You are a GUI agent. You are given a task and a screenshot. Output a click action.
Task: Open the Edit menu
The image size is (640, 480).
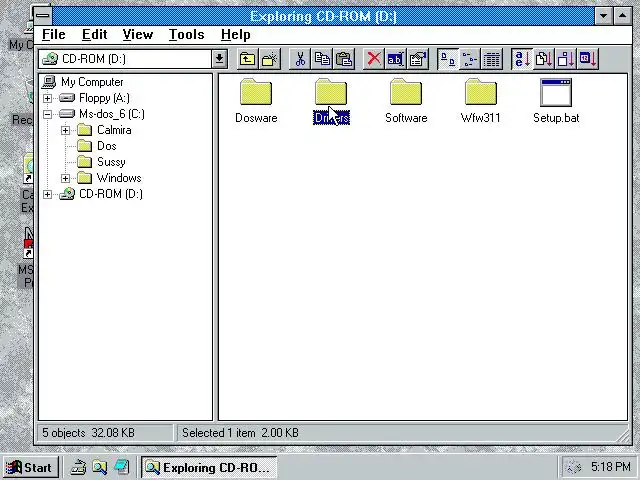click(x=95, y=35)
